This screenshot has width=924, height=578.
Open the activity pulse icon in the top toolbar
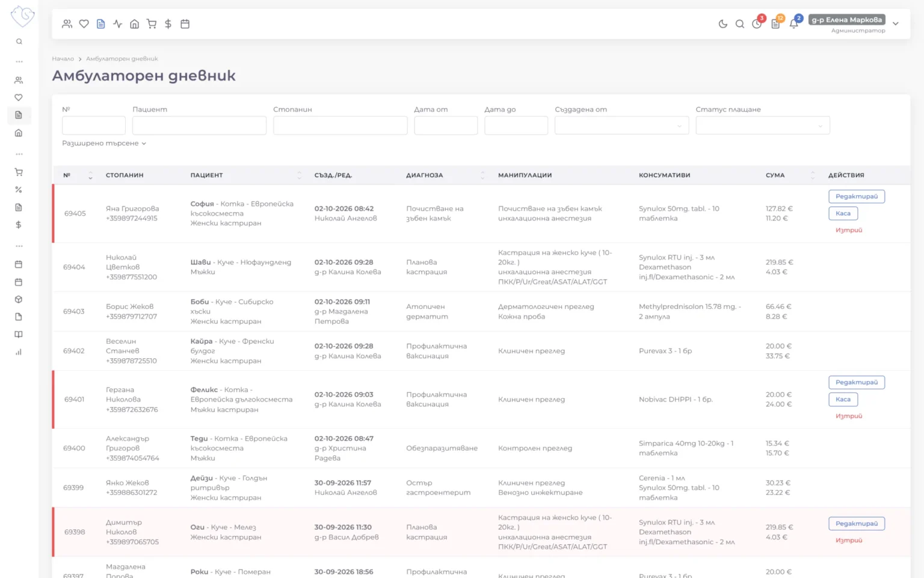(118, 24)
